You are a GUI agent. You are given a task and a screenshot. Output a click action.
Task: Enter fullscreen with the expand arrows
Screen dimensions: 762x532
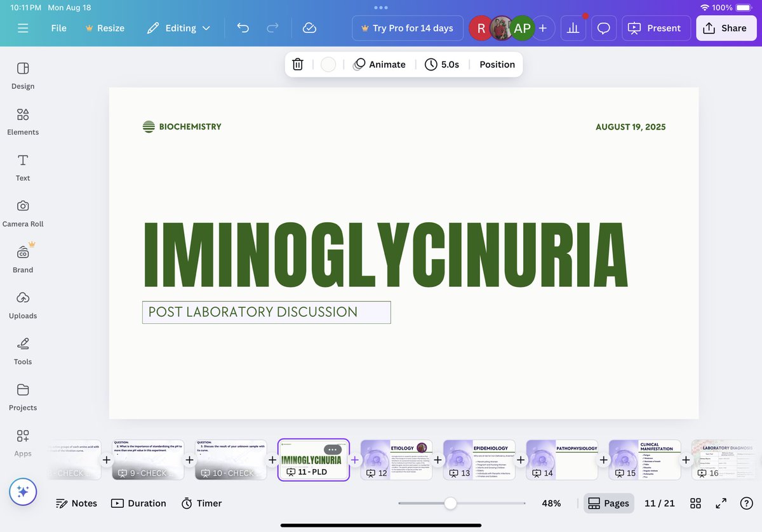[721, 503]
